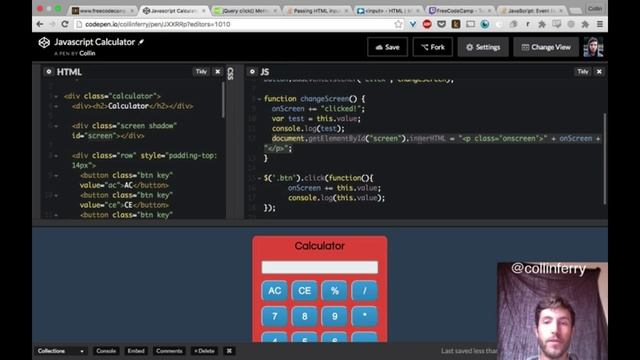Collapse the $('.btn').click fold arrow
640x360 pixels.
point(259,178)
